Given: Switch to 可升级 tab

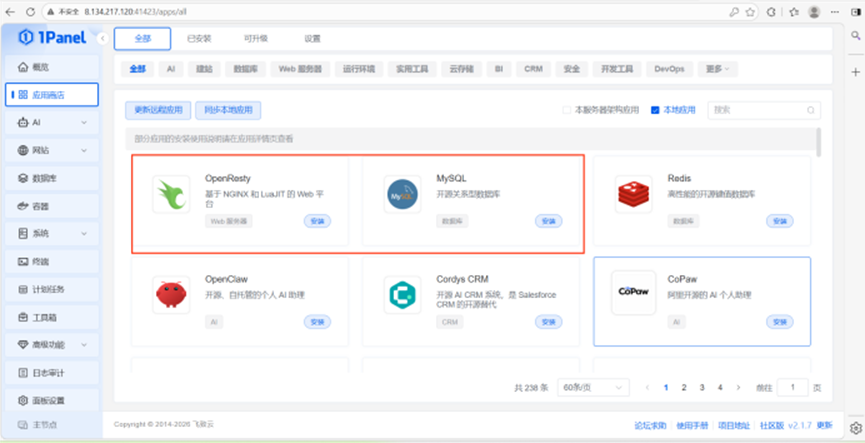Looking at the screenshot, I should (256, 39).
